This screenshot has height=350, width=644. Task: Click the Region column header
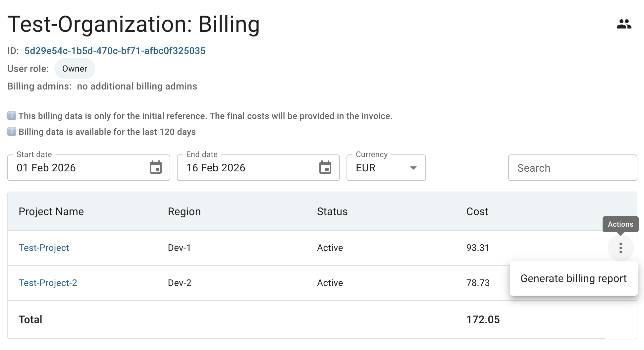pos(184,211)
